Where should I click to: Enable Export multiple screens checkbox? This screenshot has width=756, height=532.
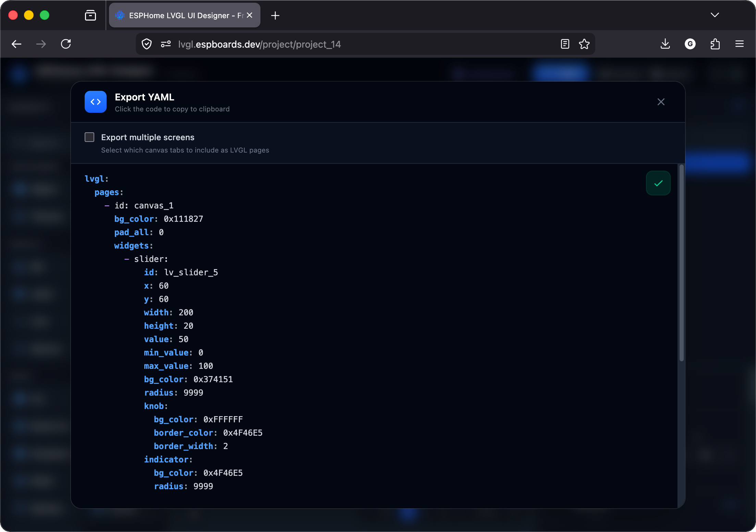click(89, 137)
